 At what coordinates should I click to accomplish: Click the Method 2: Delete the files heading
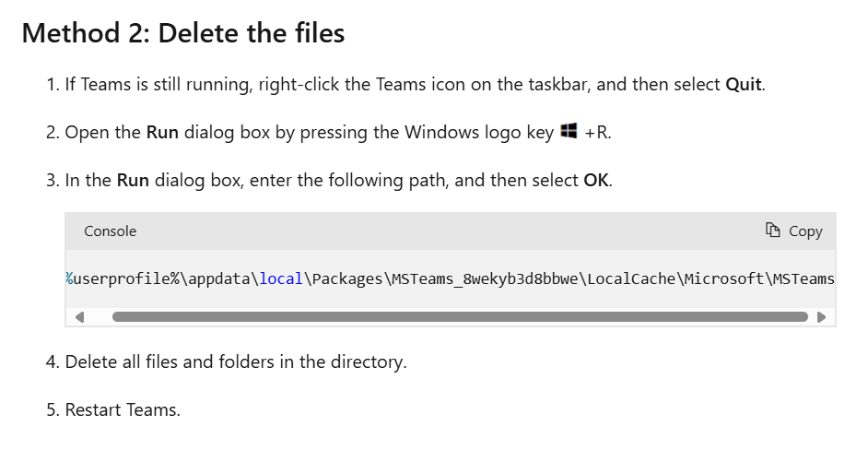183,32
